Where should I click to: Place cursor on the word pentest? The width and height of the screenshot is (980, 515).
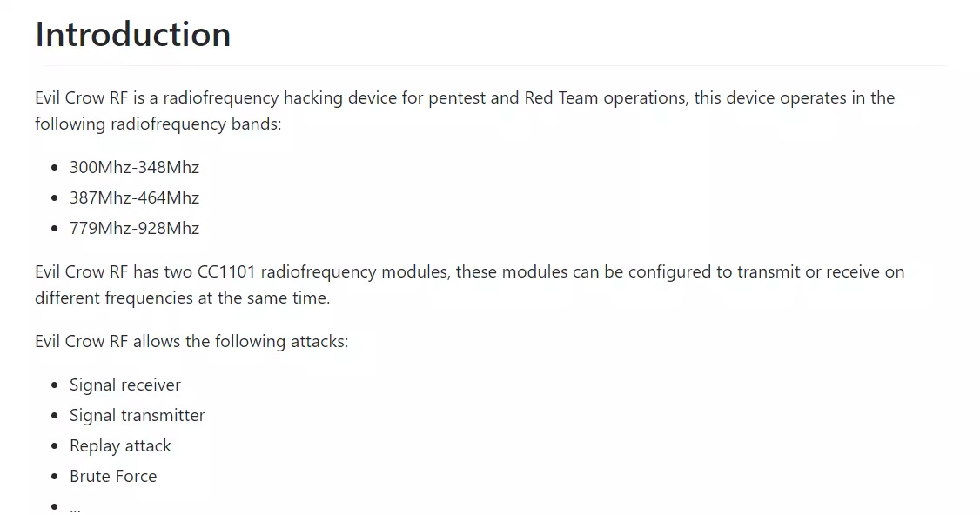point(456,97)
